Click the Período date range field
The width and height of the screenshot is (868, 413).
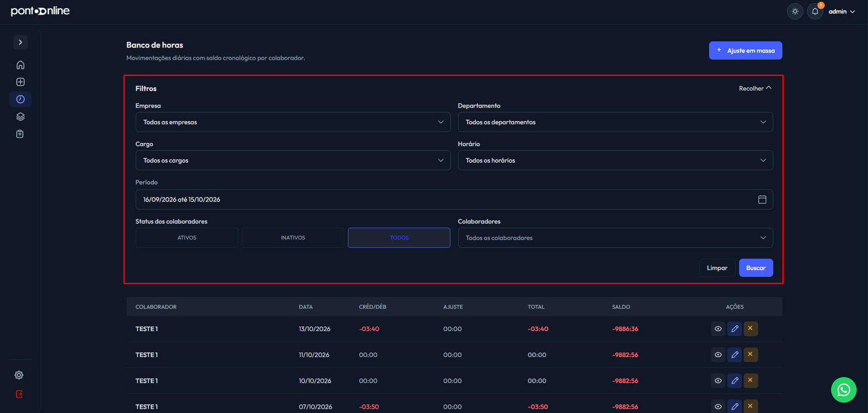[x=454, y=200]
